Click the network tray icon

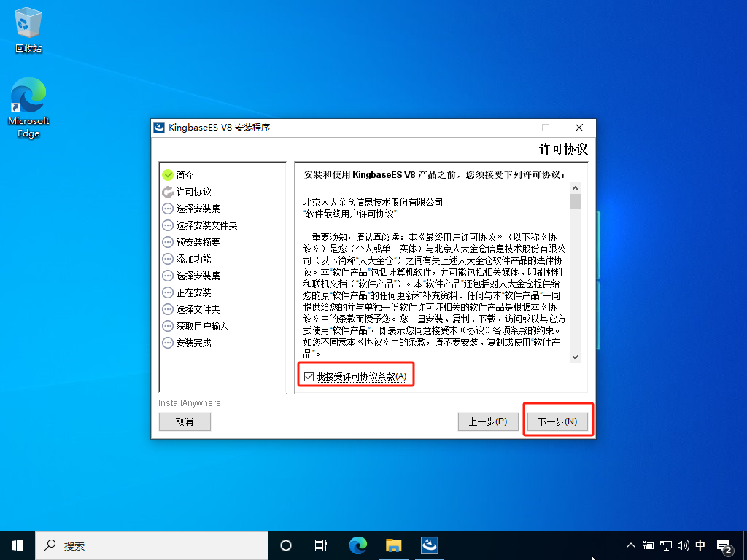666,545
